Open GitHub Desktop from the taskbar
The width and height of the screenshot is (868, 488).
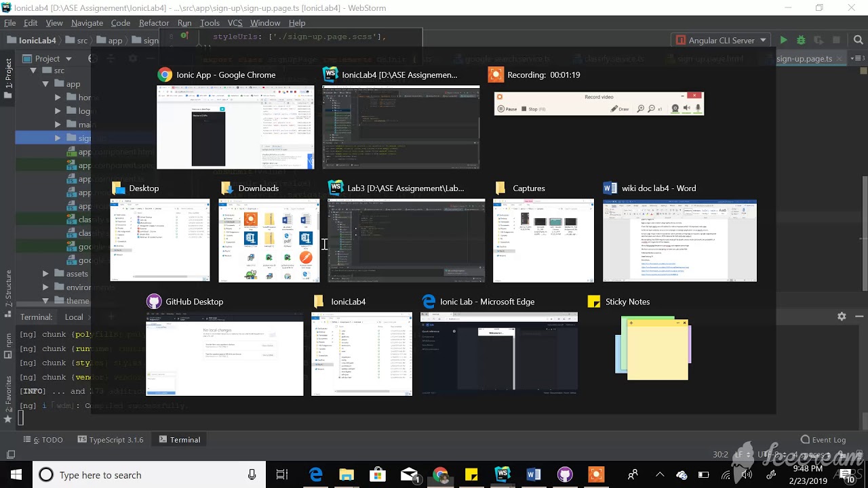pyautogui.click(x=565, y=475)
